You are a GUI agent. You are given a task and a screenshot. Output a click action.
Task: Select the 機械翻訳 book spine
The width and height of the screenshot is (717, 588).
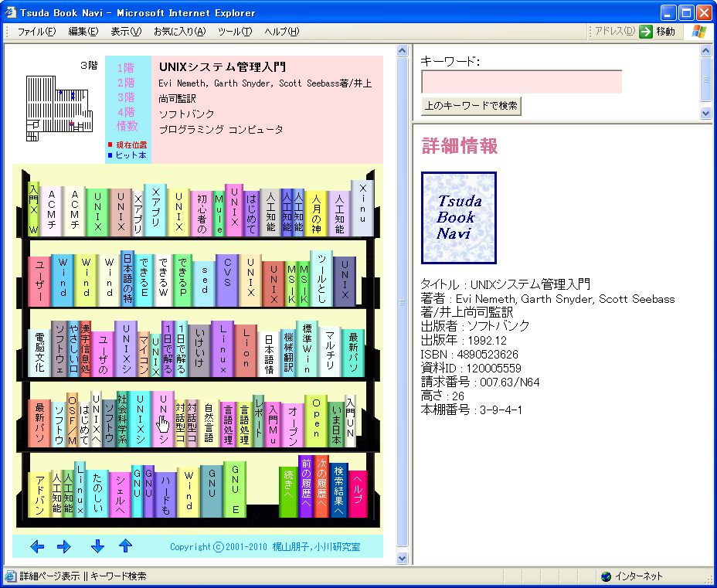pos(288,352)
